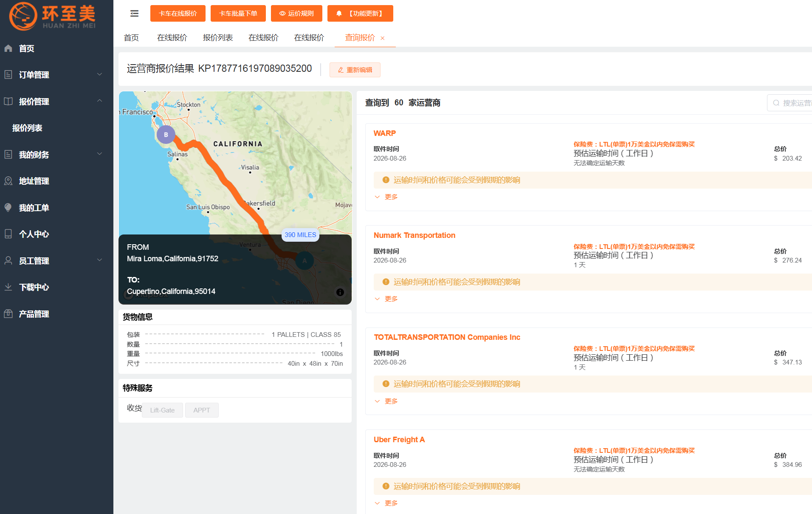The height and width of the screenshot is (514, 812).
Task: Click the 390 MILES distance badge
Action: click(301, 235)
